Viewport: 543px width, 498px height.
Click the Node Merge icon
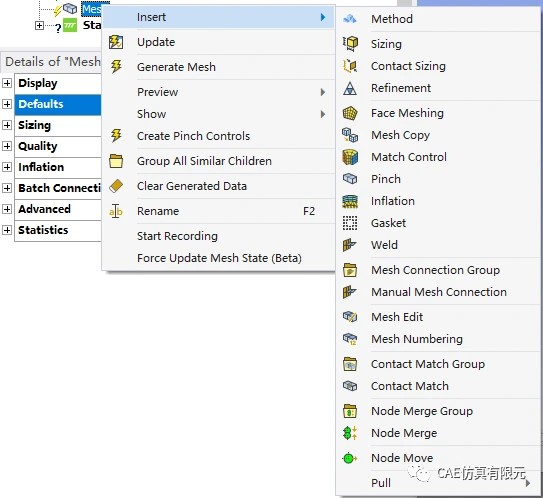coord(350,433)
